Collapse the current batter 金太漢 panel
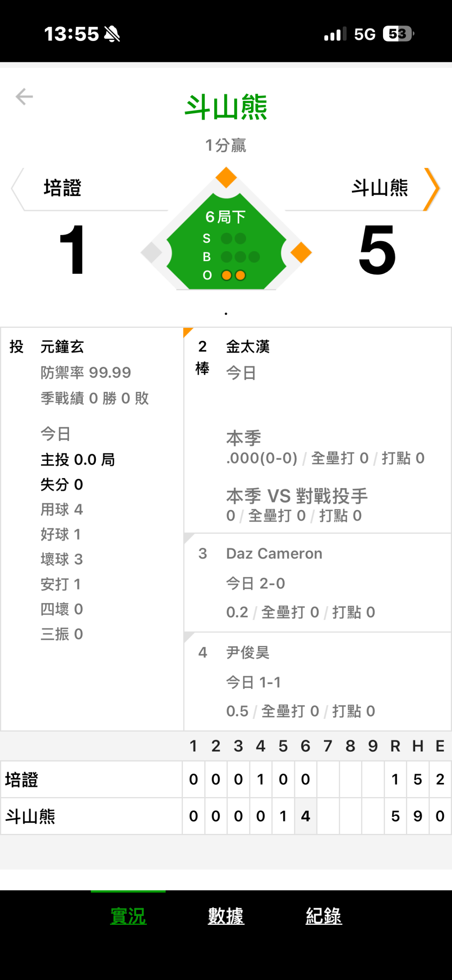The height and width of the screenshot is (980, 452). click(x=317, y=430)
